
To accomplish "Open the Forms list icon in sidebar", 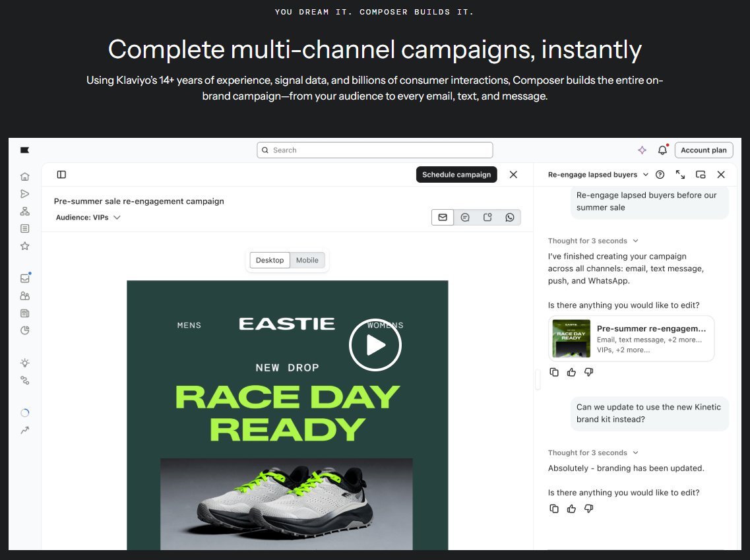I will [x=25, y=229].
